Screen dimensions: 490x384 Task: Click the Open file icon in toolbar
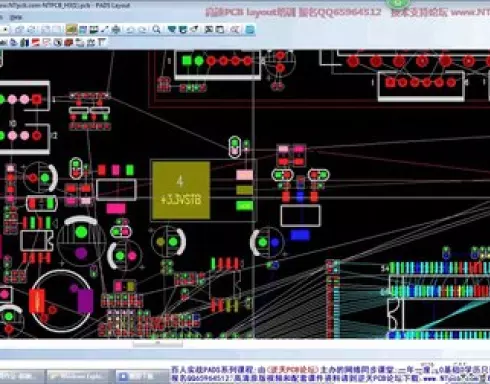(x=19, y=30)
